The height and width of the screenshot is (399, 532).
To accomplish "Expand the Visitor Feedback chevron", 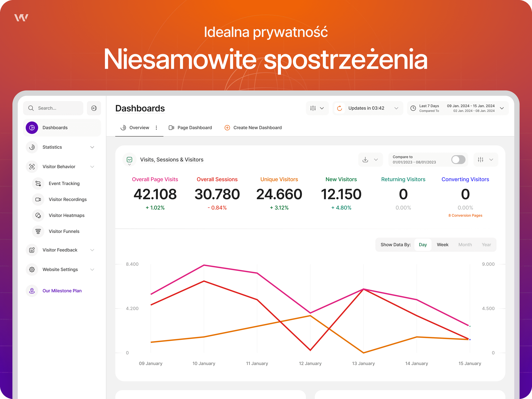I will (x=92, y=250).
